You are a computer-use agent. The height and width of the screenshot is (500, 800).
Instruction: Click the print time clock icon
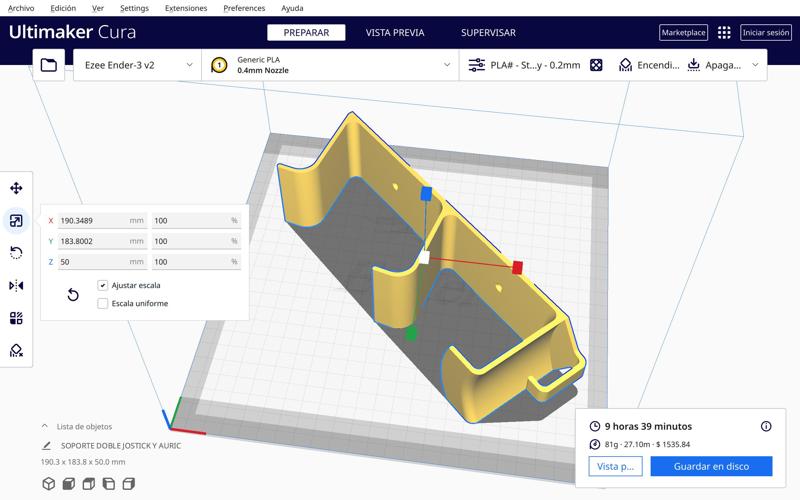point(594,427)
